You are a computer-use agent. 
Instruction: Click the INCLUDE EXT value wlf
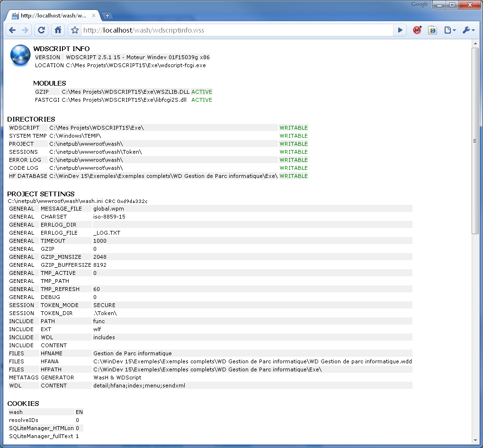coord(97,329)
